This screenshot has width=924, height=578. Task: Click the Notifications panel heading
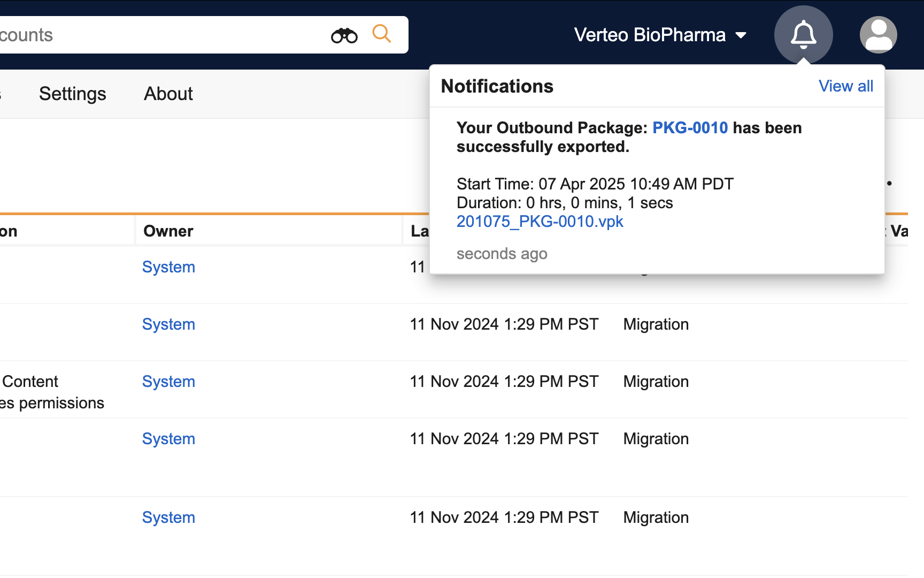[x=497, y=86]
